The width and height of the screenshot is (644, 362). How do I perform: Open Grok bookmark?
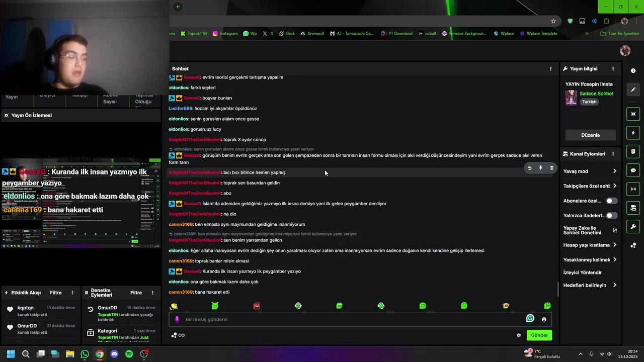click(287, 33)
